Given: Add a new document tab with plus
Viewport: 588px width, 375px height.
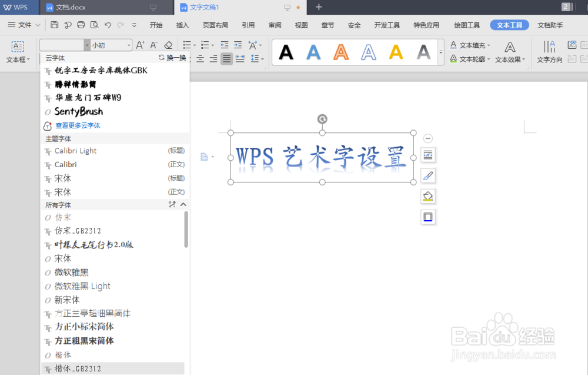Looking at the screenshot, I should click(x=319, y=6).
